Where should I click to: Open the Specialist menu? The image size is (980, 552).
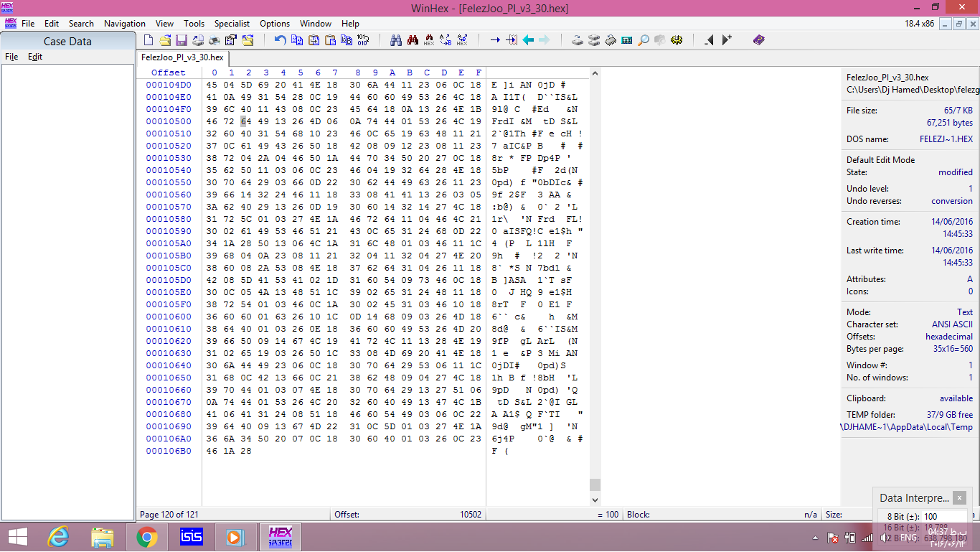point(232,24)
